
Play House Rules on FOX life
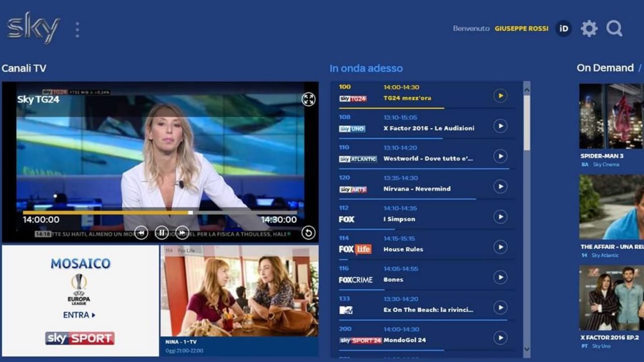point(500,247)
